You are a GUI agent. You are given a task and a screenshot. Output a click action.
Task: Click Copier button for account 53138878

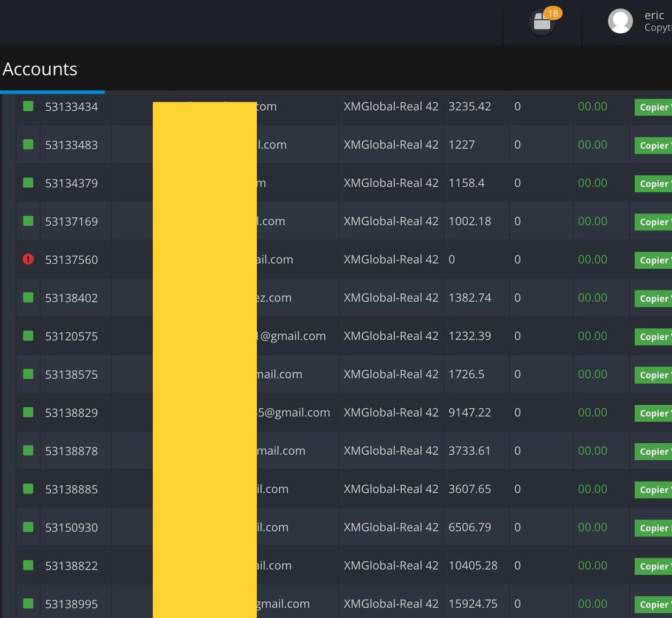[653, 451]
